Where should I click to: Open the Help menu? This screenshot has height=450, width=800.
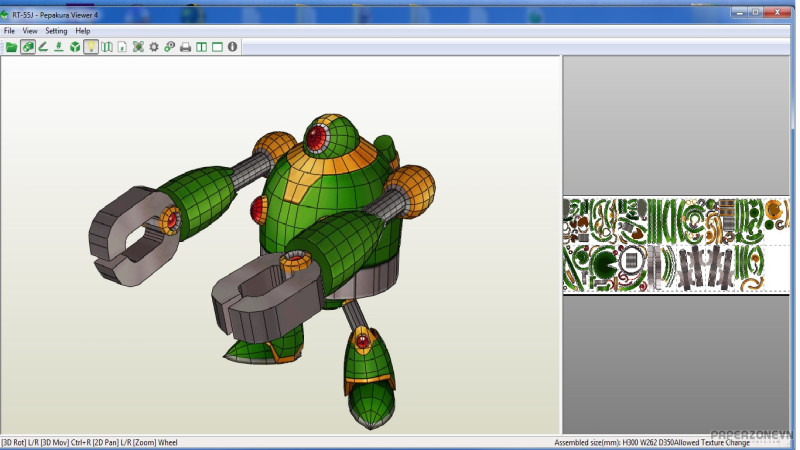click(x=83, y=31)
